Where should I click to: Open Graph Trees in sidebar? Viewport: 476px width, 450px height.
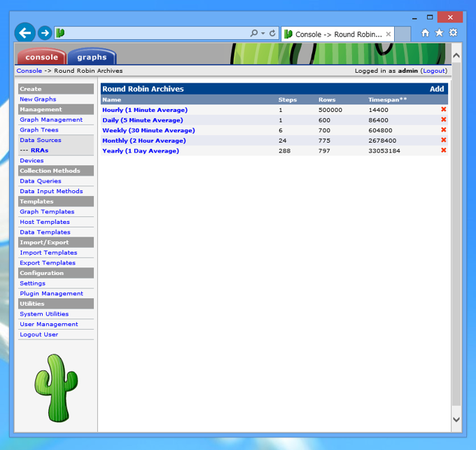coord(39,130)
